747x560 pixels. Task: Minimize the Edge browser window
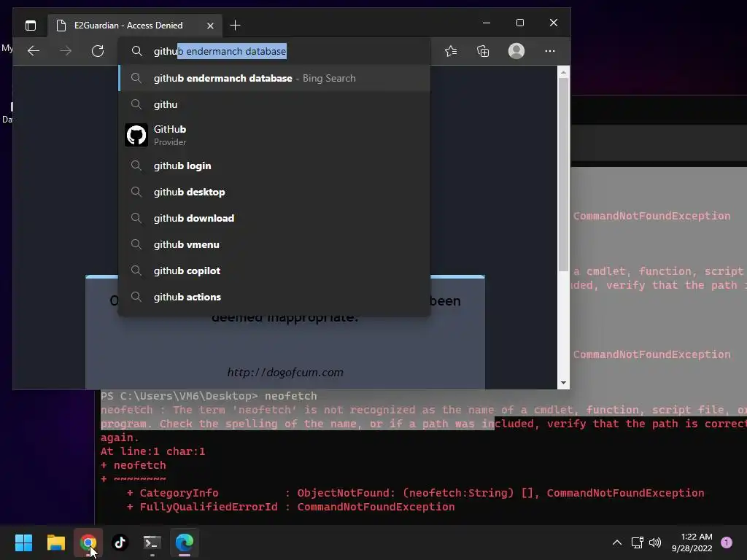[x=487, y=23]
